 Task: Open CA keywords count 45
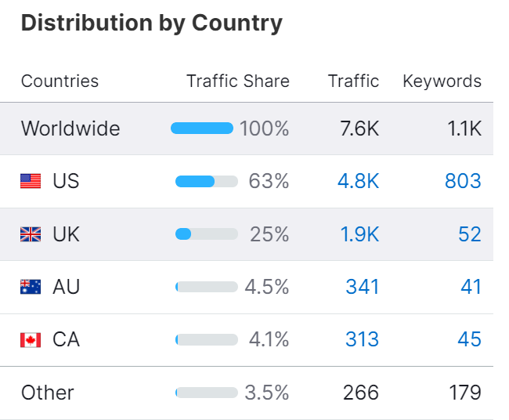[470, 340]
